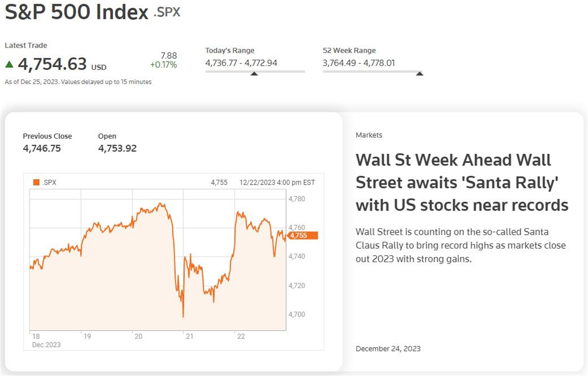Viewport: 588px width, 376px height.
Task: Click the Today's Range triangle marker
Action: pos(254,74)
